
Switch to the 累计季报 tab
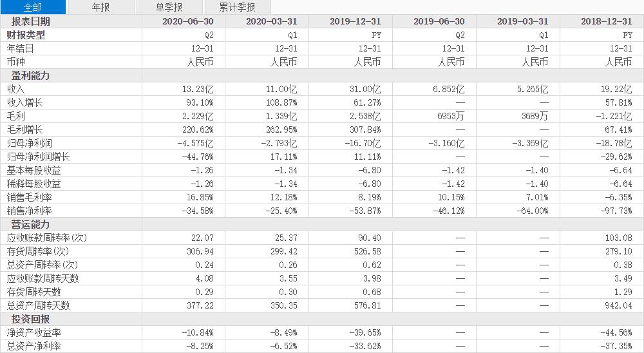[x=238, y=7]
